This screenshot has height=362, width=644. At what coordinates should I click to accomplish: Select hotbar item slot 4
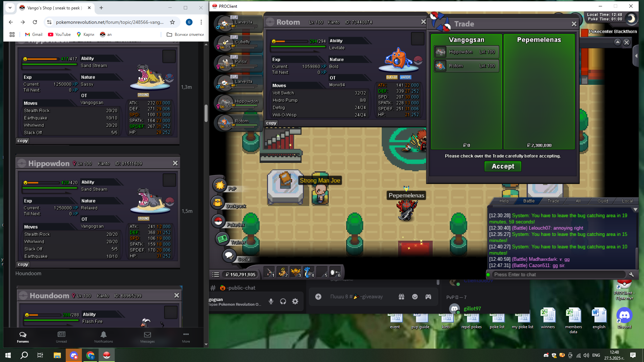click(x=309, y=272)
